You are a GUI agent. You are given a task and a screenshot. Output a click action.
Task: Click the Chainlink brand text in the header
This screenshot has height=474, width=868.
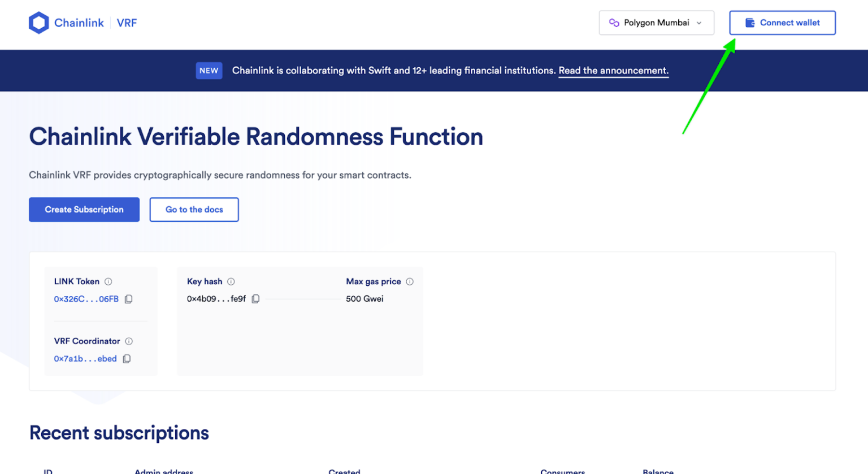(79, 23)
